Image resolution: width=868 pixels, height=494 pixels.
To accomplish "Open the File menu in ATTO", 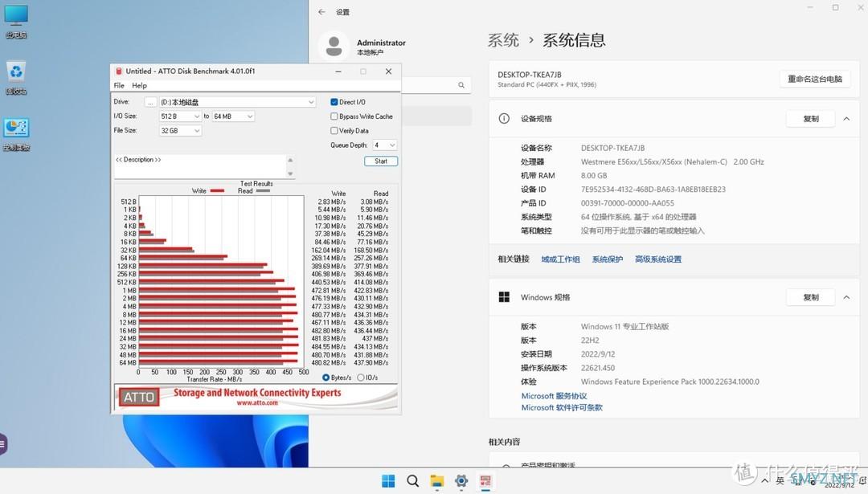I will coord(119,85).
